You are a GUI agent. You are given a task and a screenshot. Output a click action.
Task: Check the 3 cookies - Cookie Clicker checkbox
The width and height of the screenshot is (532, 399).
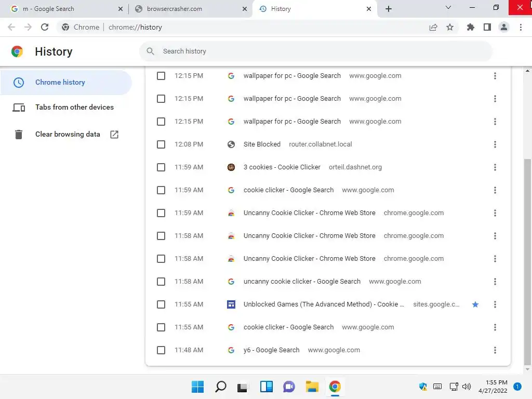point(161,167)
